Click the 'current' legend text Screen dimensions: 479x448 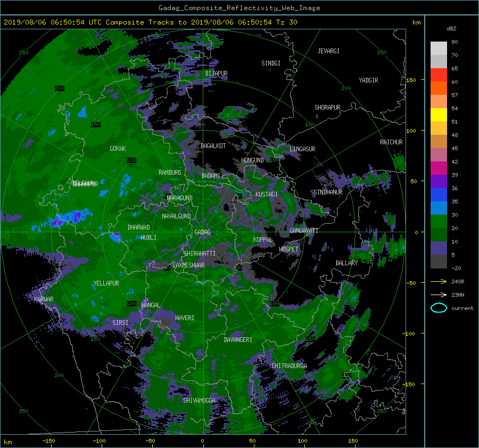click(463, 308)
